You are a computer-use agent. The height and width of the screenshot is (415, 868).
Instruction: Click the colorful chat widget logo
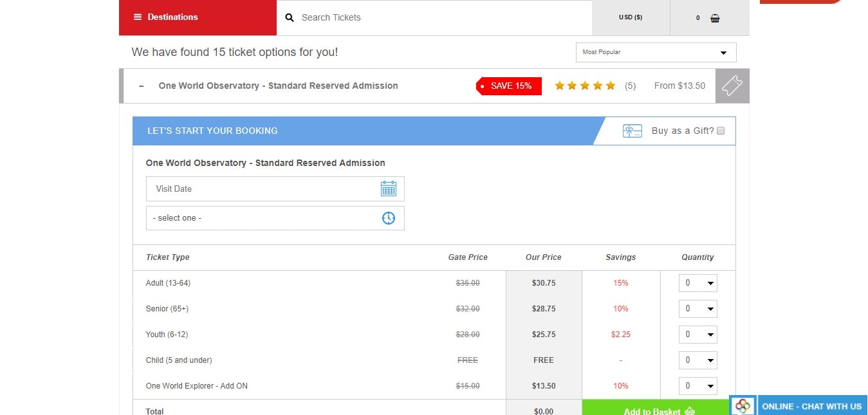pos(743,406)
